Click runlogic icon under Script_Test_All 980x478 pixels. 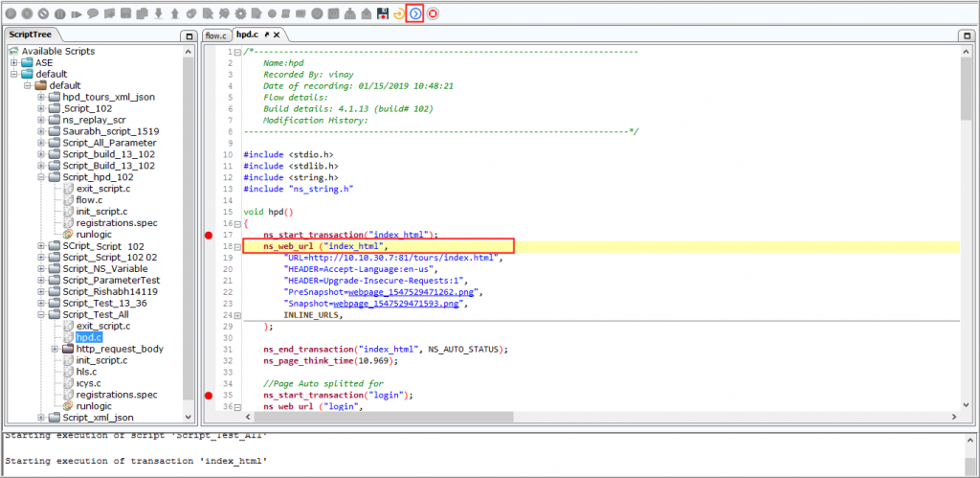[68, 406]
